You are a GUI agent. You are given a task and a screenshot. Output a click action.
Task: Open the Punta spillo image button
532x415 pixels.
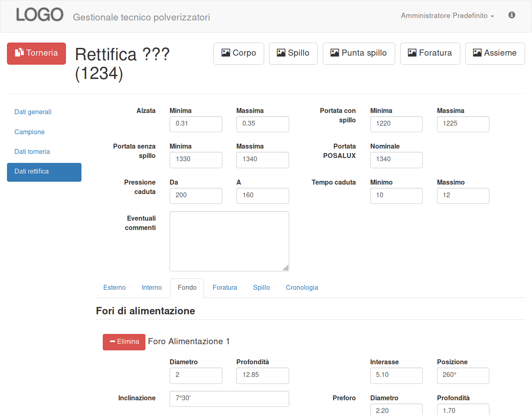click(359, 54)
